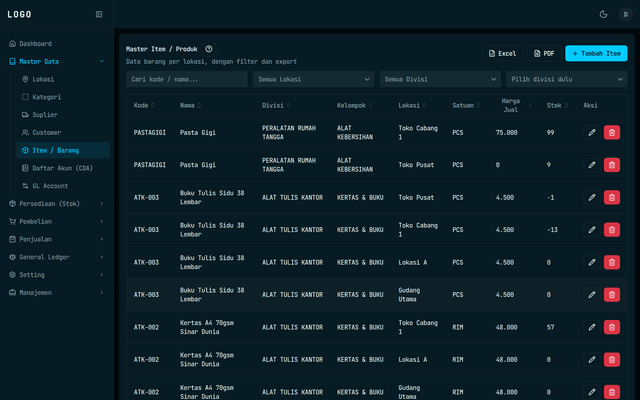Image resolution: width=640 pixels, height=400 pixels.
Task: Expand Setting menu
Action: (x=57, y=275)
